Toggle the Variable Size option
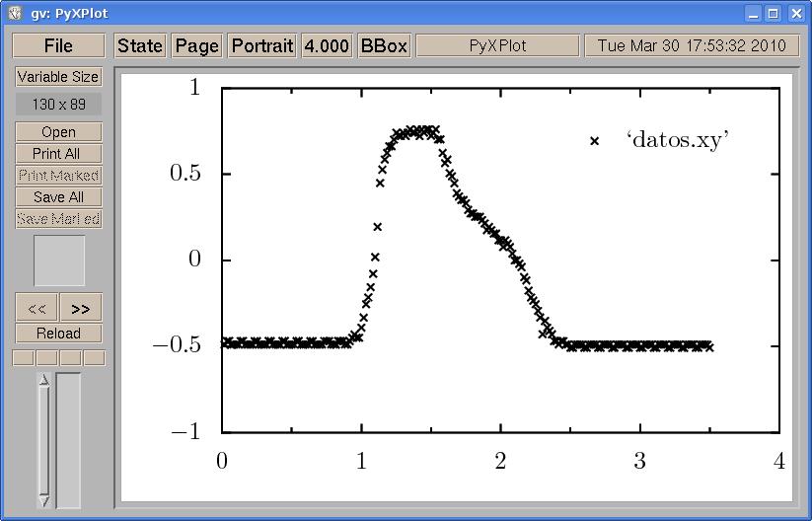 [x=58, y=77]
